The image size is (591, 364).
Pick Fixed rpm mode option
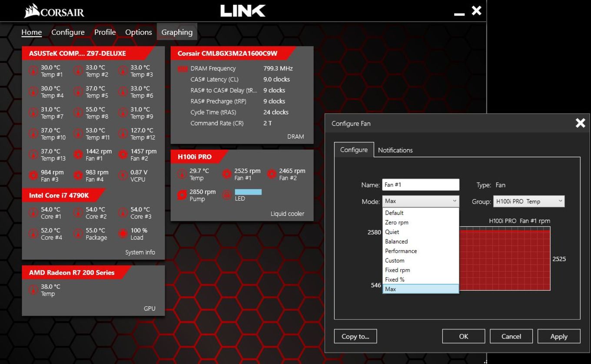point(421,270)
